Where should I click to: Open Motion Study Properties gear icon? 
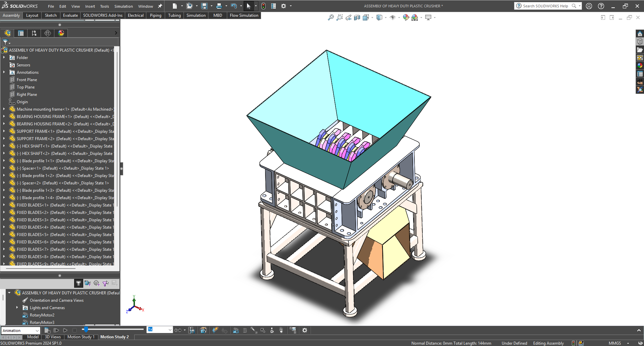[305, 330]
